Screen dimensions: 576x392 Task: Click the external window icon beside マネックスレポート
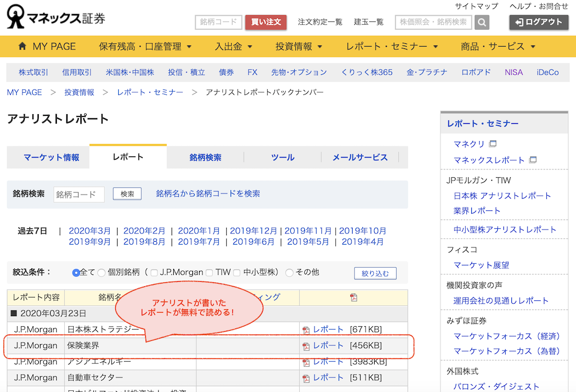coord(533,160)
